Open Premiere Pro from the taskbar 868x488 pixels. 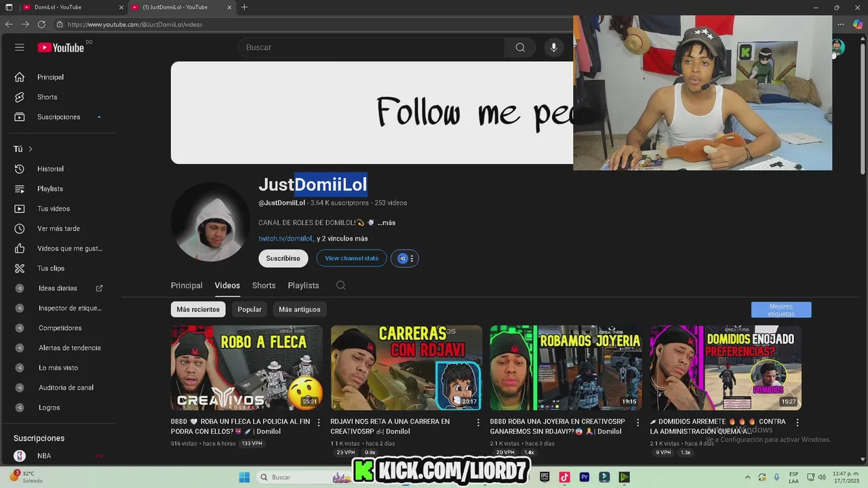(x=585, y=477)
